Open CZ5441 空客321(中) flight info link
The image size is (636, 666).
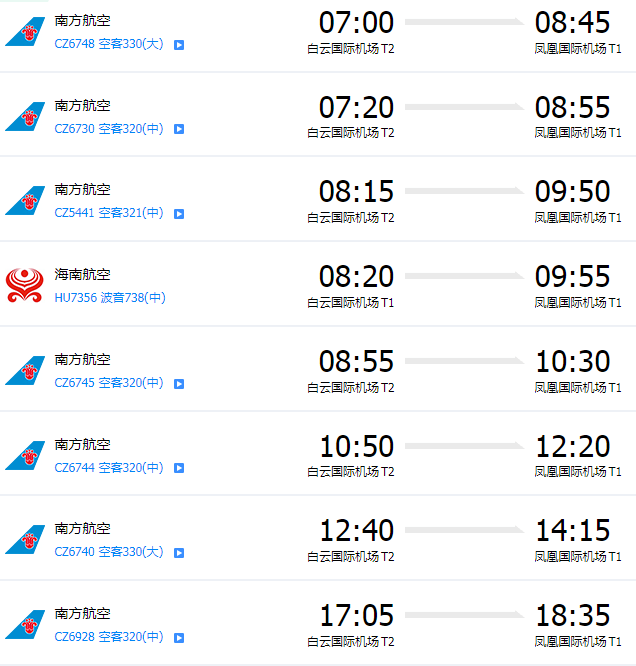coord(109,213)
